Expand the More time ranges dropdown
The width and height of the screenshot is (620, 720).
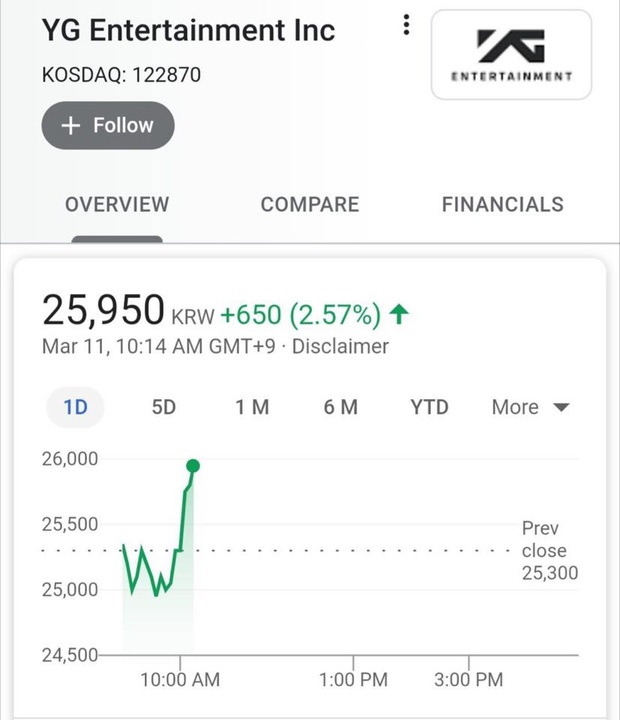[x=516, y=407]
